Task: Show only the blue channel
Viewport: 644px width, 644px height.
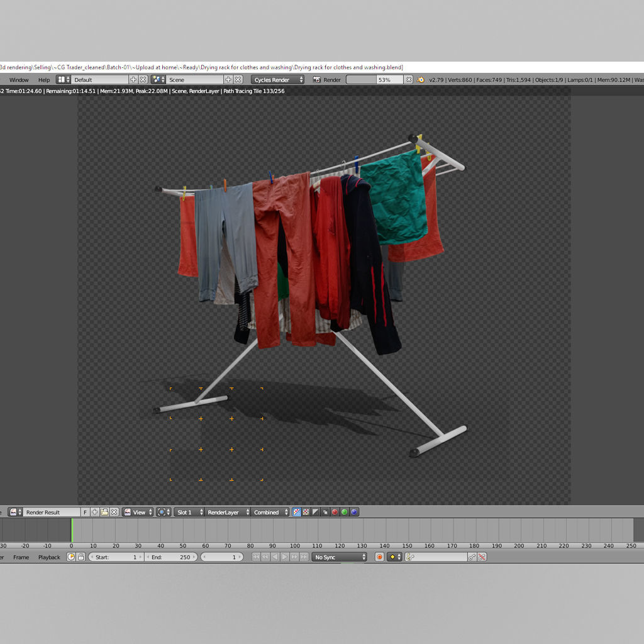Action: click(354, 512)
